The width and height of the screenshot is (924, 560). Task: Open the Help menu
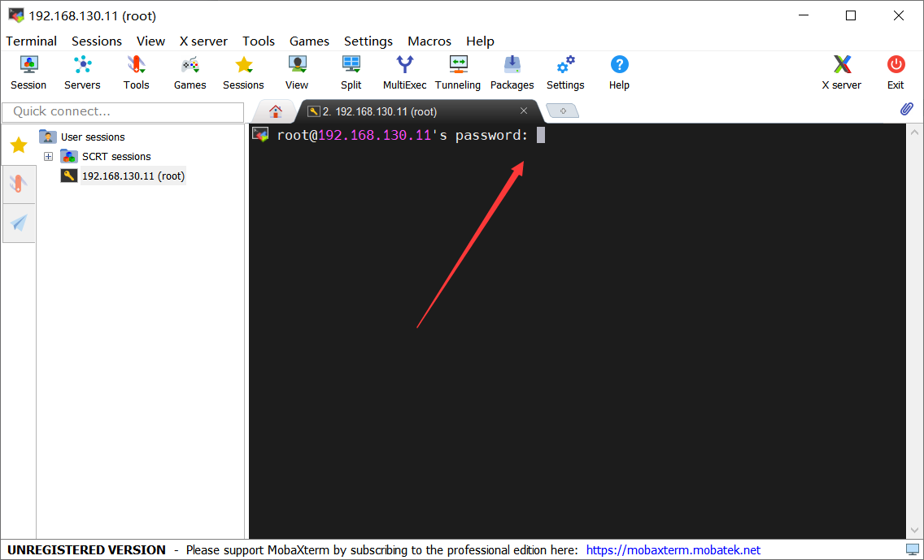pyautogui.click(x=480, y=41)
